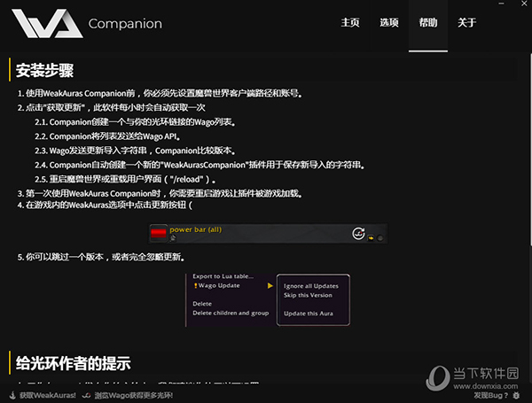Image resolution: width=532 pixels, height=403 pixels.
Task: Open the 浏览Wago获得更多光环! link
Action: [x=134, y=395]
